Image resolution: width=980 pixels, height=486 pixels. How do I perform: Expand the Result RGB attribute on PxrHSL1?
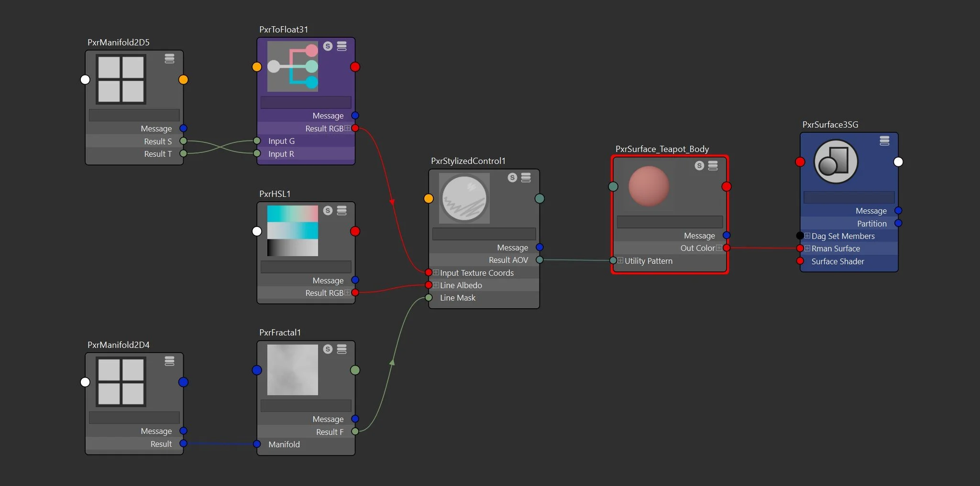(x=348, y=292)
